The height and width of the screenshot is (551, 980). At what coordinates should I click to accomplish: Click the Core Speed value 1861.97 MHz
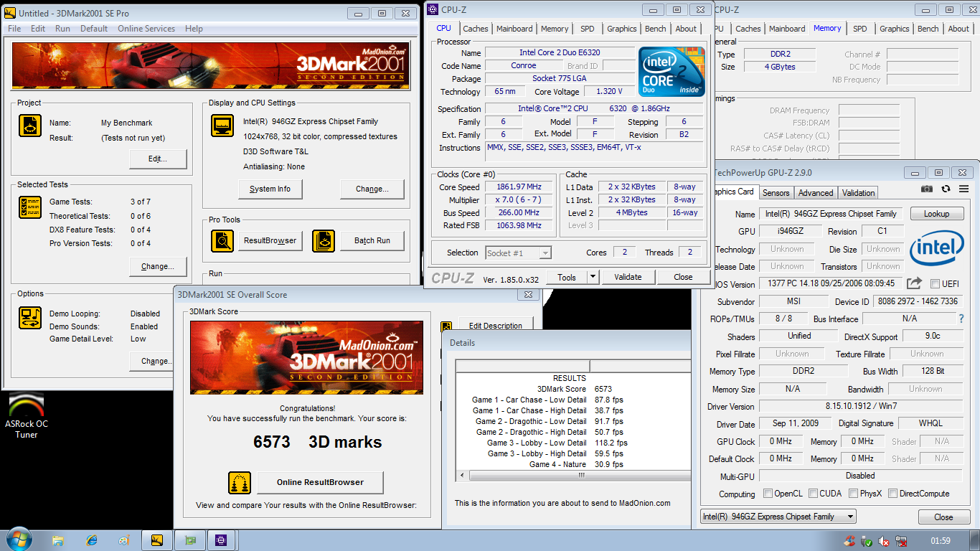coord(520,187)
